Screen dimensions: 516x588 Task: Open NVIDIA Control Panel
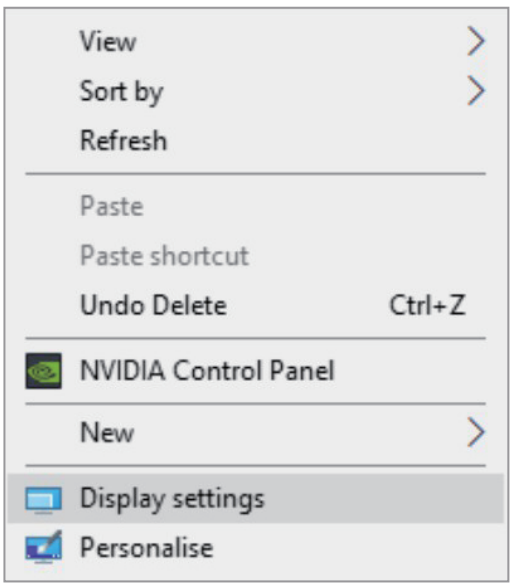255,371
